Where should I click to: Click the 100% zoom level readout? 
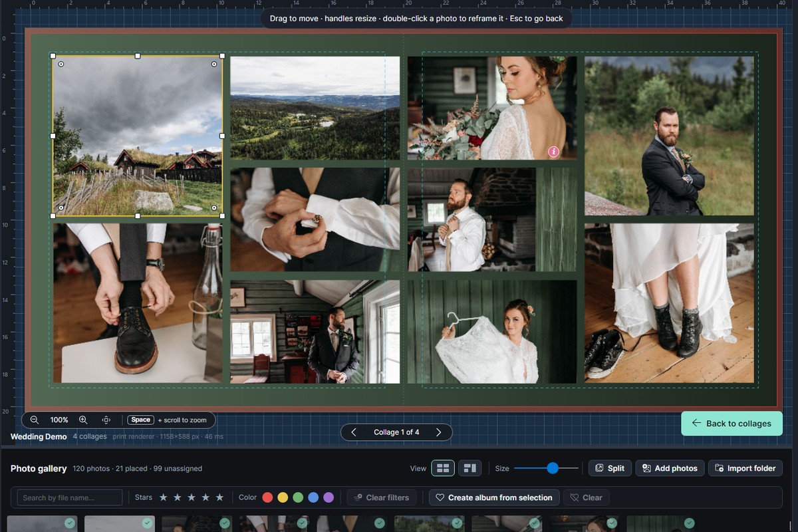click(59, 420)
